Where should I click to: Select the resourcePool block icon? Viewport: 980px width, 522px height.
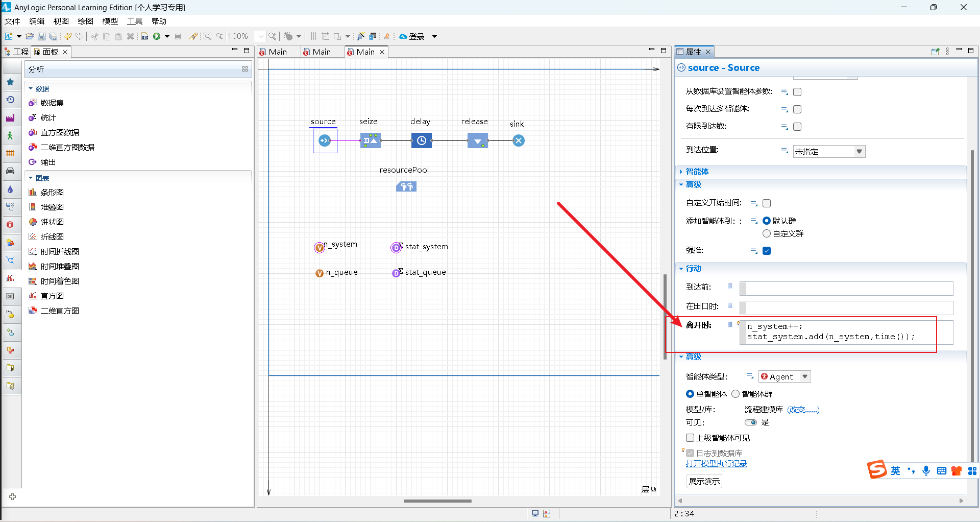[x=406, y=186]
